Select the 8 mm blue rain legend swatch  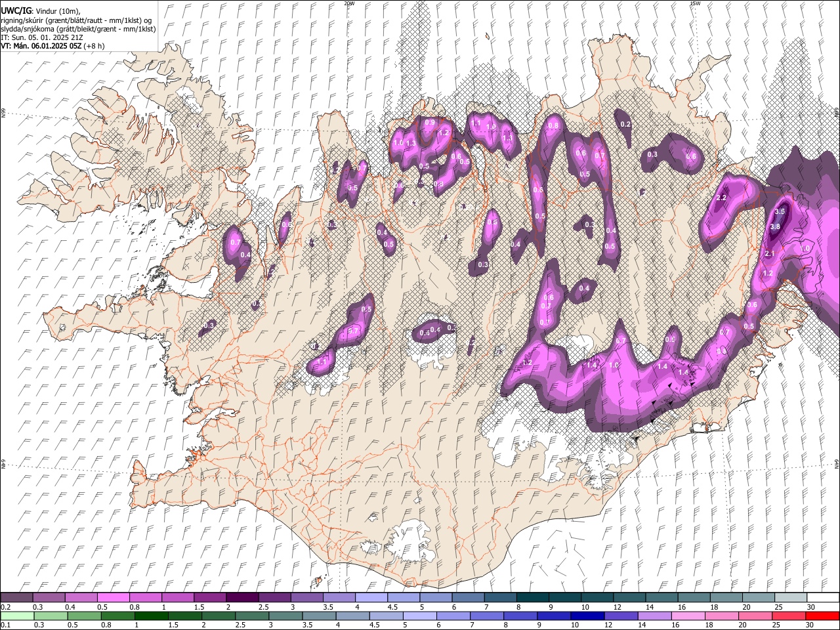tap(520, 616)
